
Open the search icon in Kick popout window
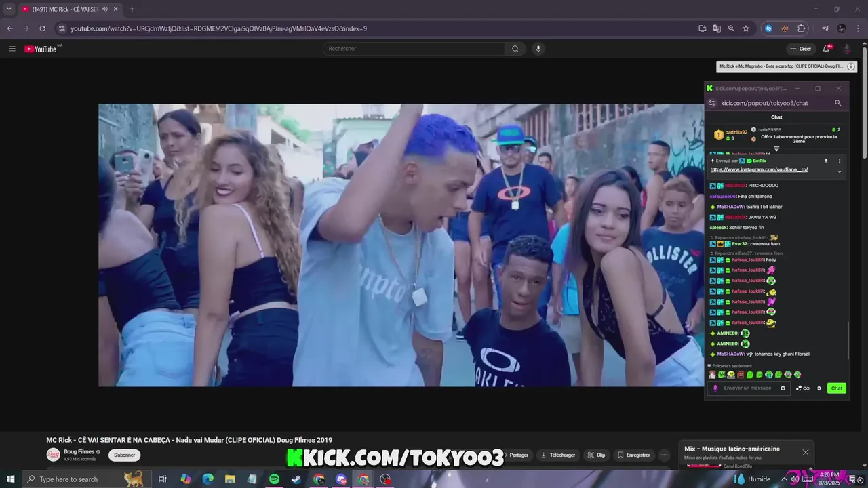[x=837, y=103]
